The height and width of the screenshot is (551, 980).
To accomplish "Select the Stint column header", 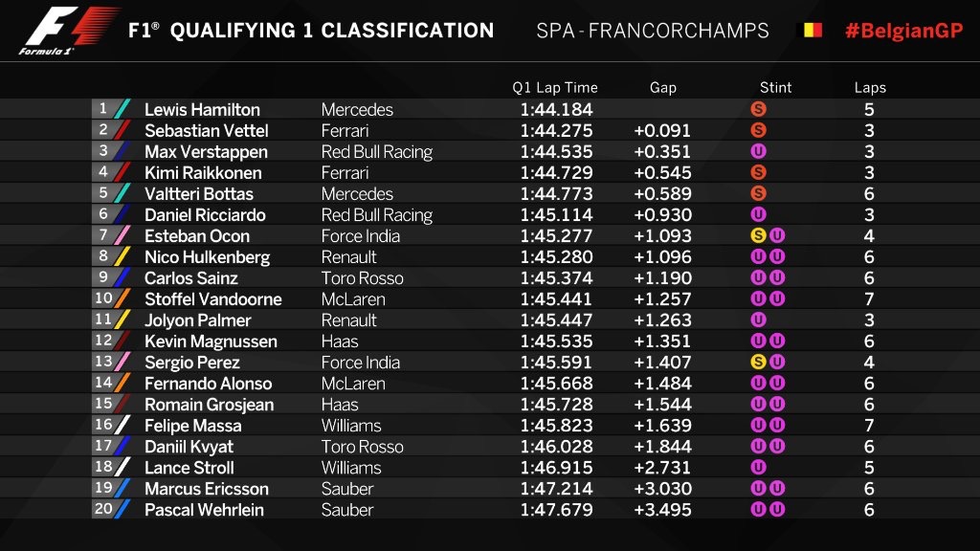I will (775, 87).
